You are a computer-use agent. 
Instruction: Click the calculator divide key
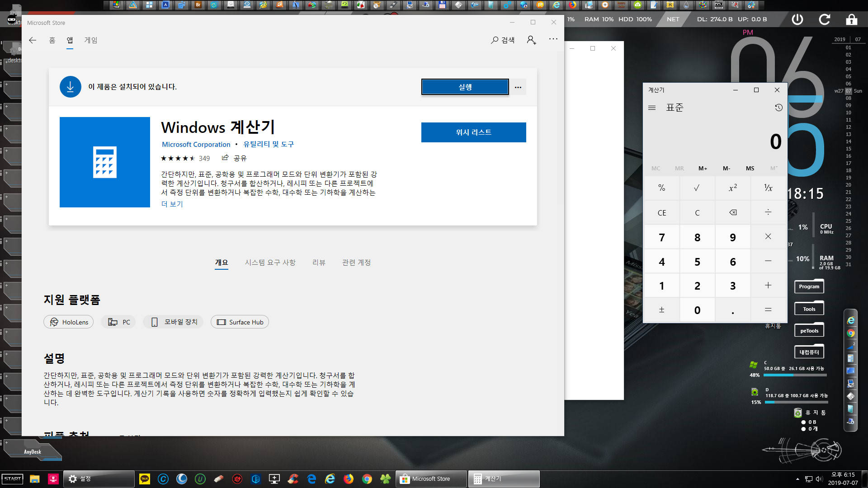(768, 212)
